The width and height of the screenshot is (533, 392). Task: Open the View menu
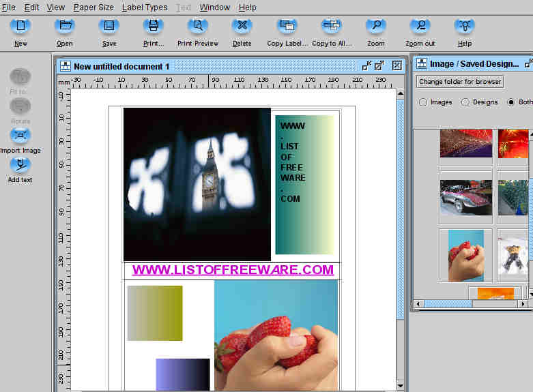pos(56,7)
